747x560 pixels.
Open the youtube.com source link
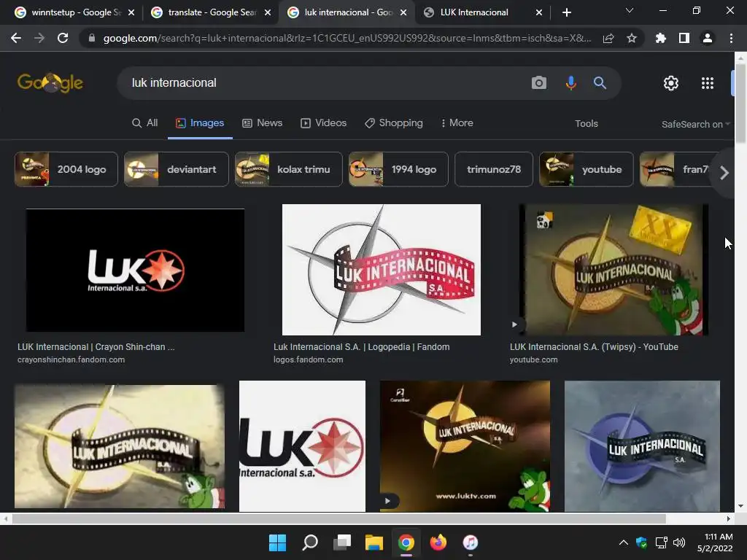coord(533,359)
